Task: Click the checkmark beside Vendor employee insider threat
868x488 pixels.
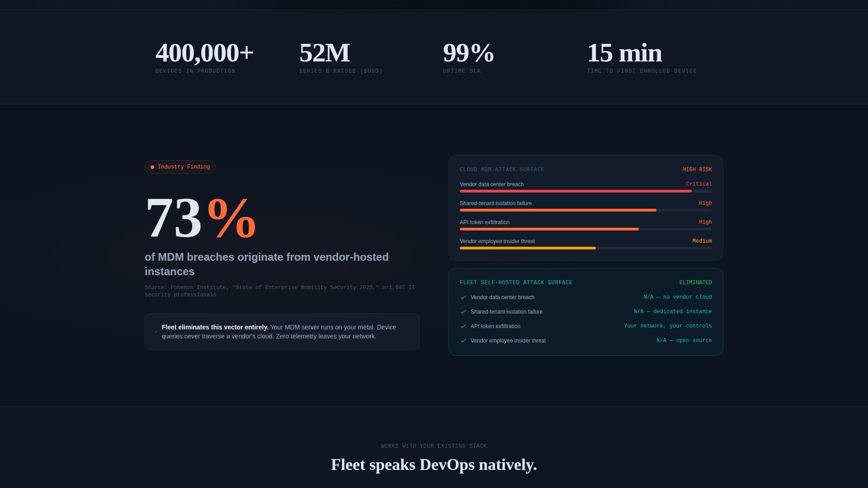Action: [463, 341]
